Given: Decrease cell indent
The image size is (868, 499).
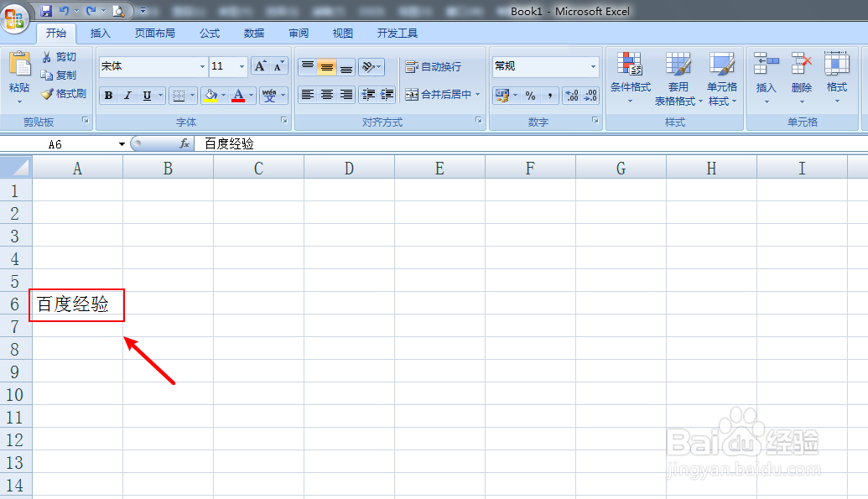Looking at the screenshot, I should coord(368,95).
